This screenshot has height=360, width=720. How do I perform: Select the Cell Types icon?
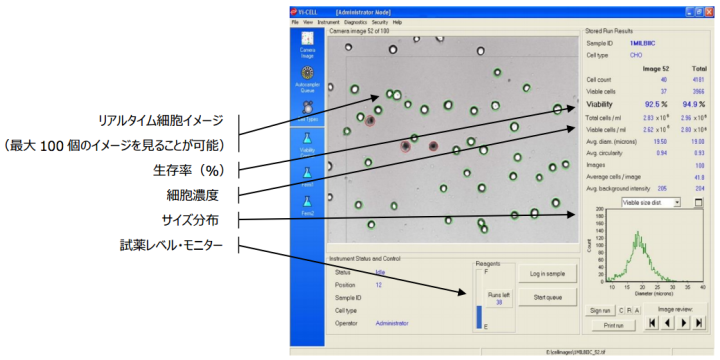pos(307,108)
